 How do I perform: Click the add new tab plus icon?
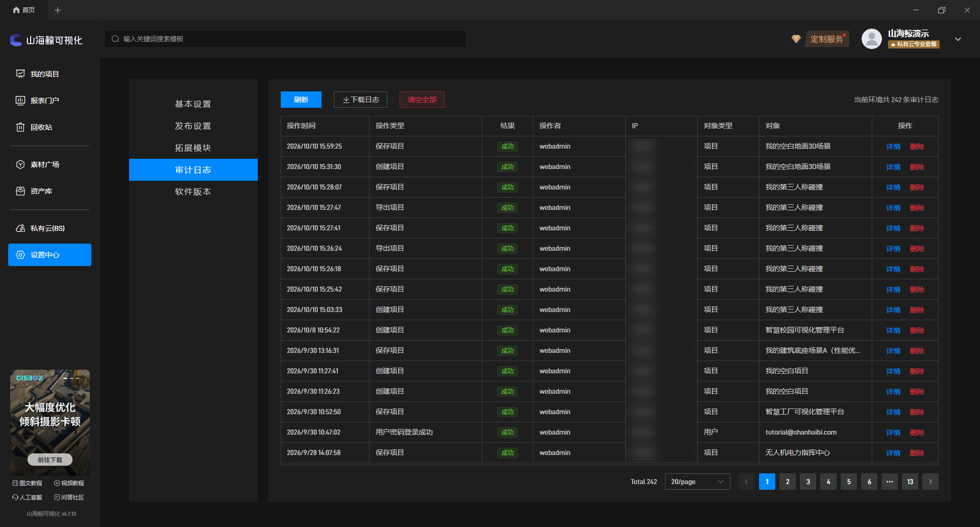coord(58,10)
